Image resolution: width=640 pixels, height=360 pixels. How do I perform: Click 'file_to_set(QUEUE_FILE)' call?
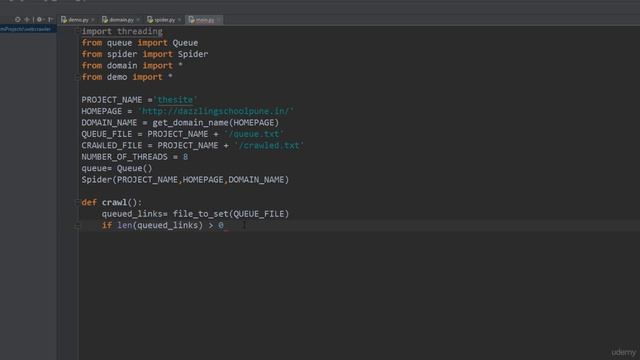[x=231, y=214]
